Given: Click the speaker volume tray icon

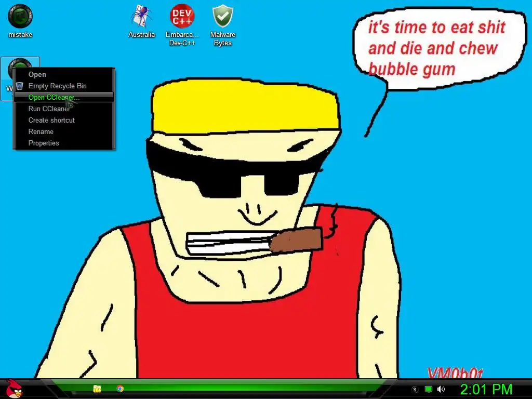Looking at the screenshot, I should [x=441, y=389].
